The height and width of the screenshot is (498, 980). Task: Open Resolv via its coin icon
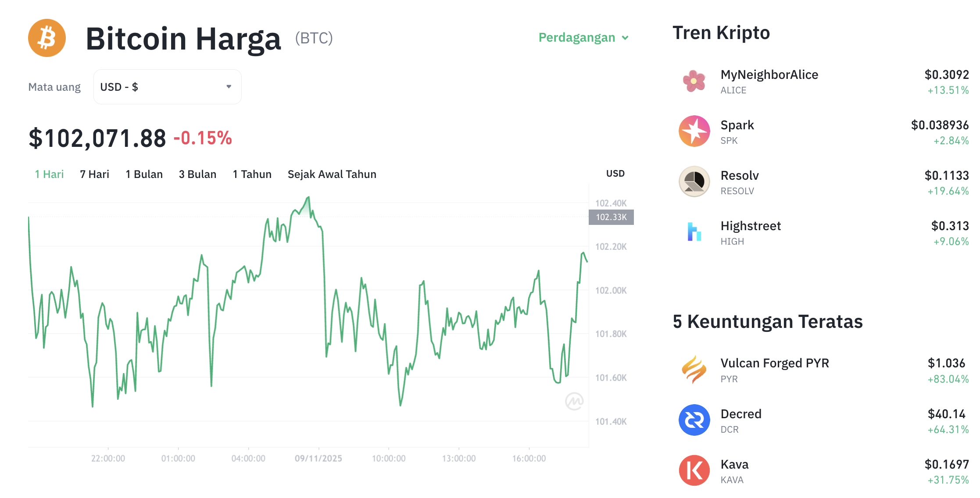tap(694, 181)
